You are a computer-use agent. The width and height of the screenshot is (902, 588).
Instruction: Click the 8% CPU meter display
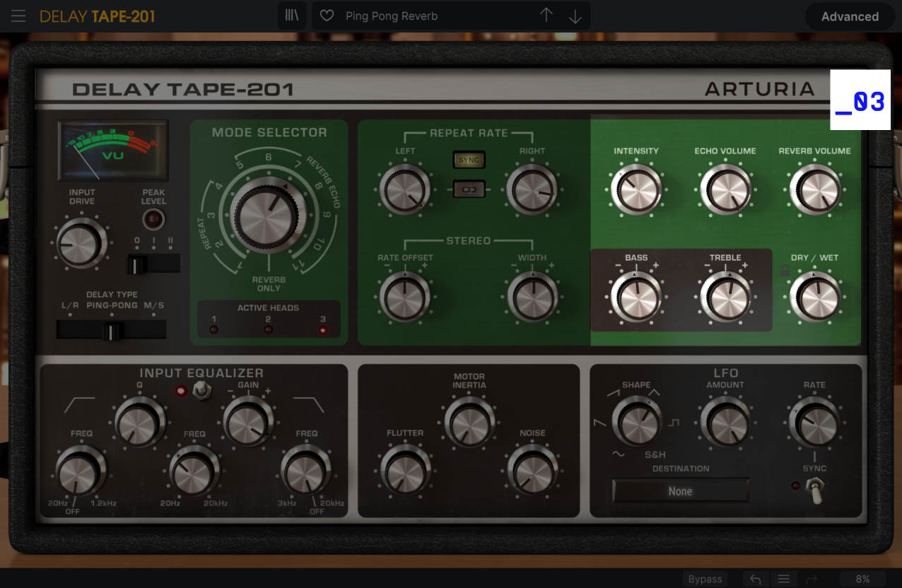pos(862,579)
